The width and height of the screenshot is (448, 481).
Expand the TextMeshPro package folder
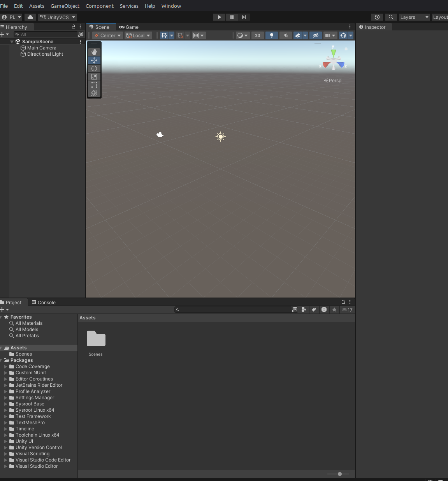pyautogui.click(x=6, y=423)
